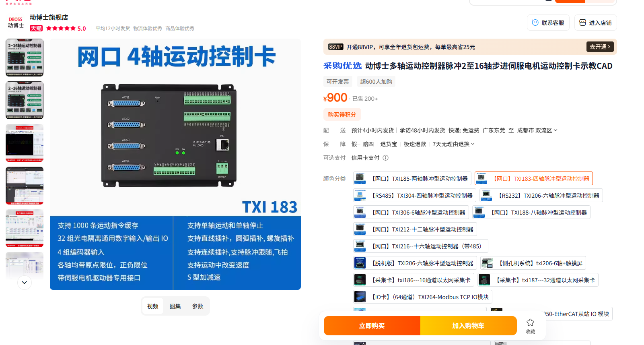Click 假一赔四 guarantee text
Screen dimensions: 644x345
pos(362,144)
